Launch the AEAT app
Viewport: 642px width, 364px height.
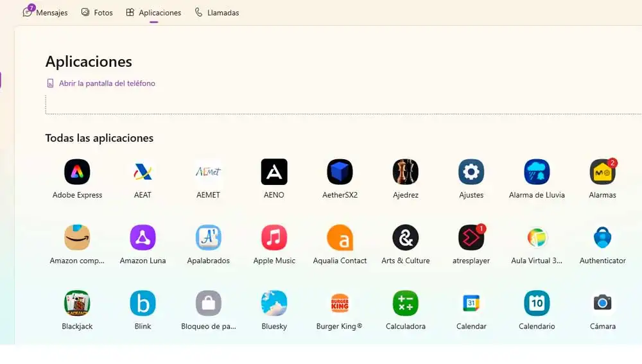tap(143, 172)
